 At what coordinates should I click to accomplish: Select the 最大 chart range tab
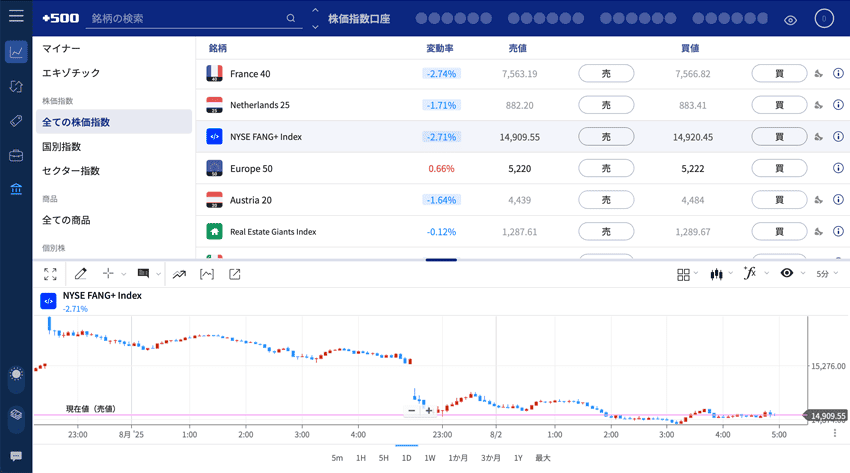543,458
